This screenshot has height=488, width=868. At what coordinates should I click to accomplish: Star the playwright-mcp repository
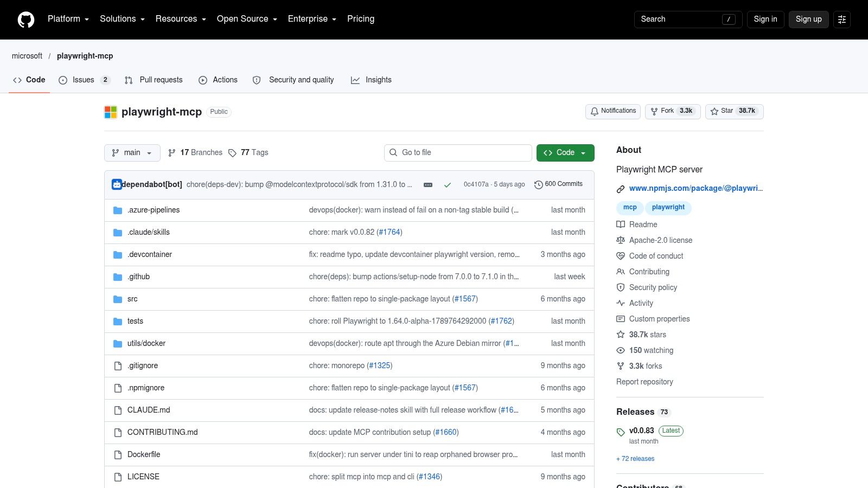pyautogui.click(x=735, y=111)
